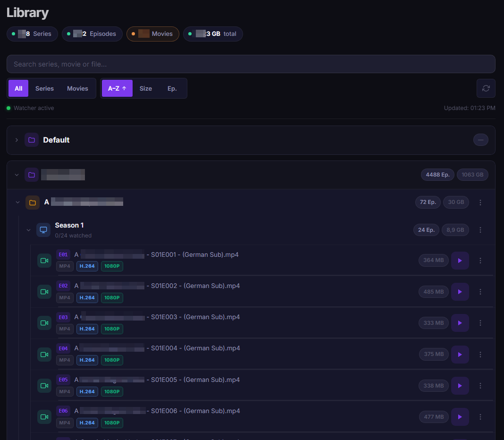
Task: Play episode S01E003
Action: (460, 323)
